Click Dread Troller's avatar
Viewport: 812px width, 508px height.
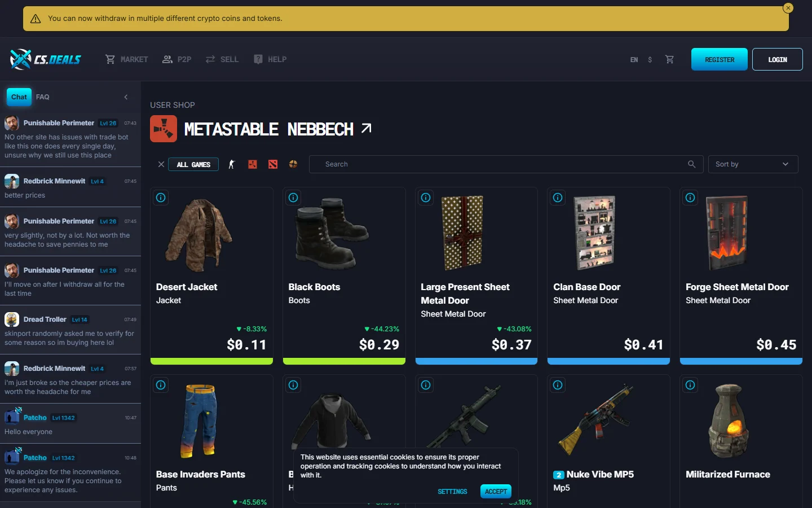(12, 319)
